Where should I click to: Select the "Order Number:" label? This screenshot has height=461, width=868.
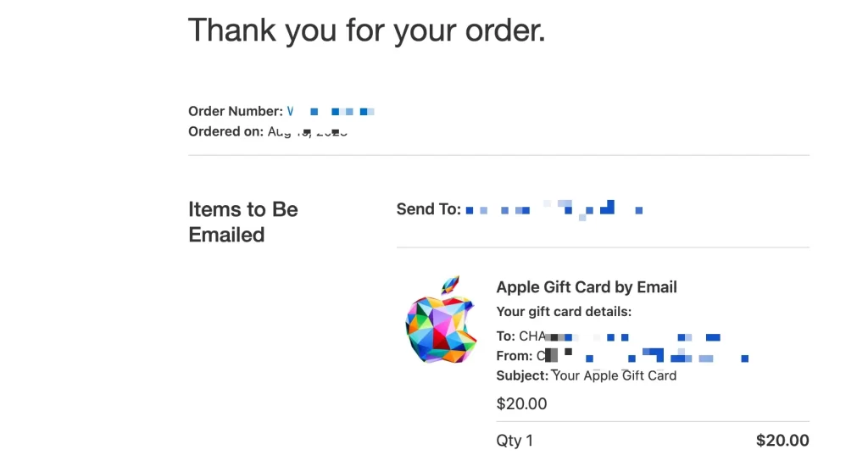pos(236,111)
